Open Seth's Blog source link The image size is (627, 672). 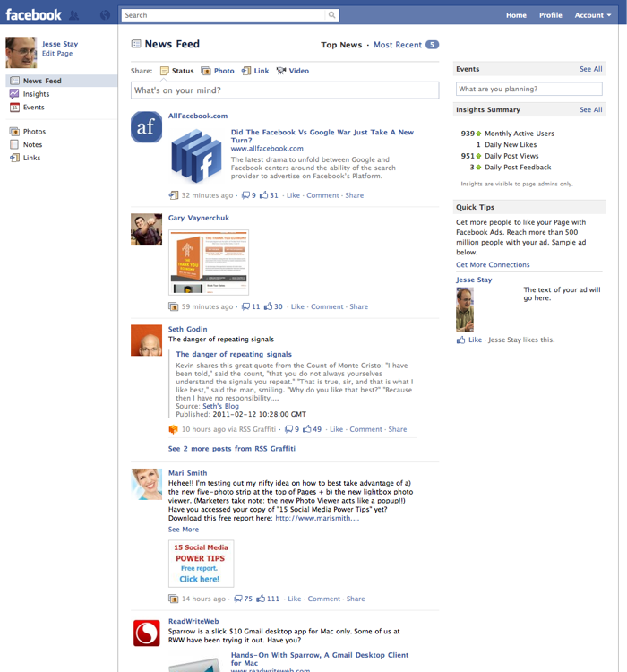tap(220, 406)
